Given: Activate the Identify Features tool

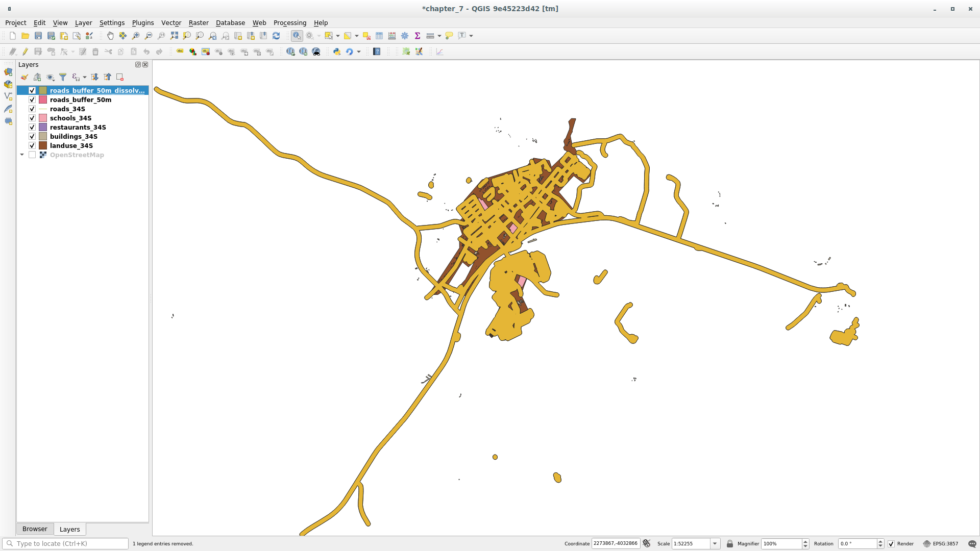Looking at the screenshot, I should [x=297, y=36].
